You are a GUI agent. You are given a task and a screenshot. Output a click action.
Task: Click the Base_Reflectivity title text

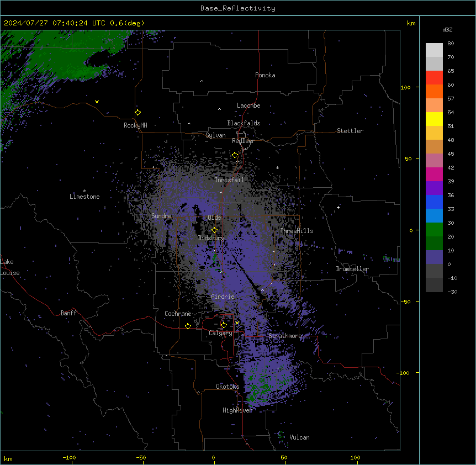point(238,8)
